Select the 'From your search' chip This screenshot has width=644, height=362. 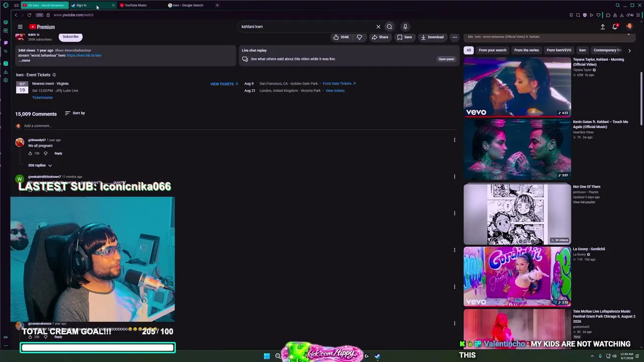tap(493, 50)
